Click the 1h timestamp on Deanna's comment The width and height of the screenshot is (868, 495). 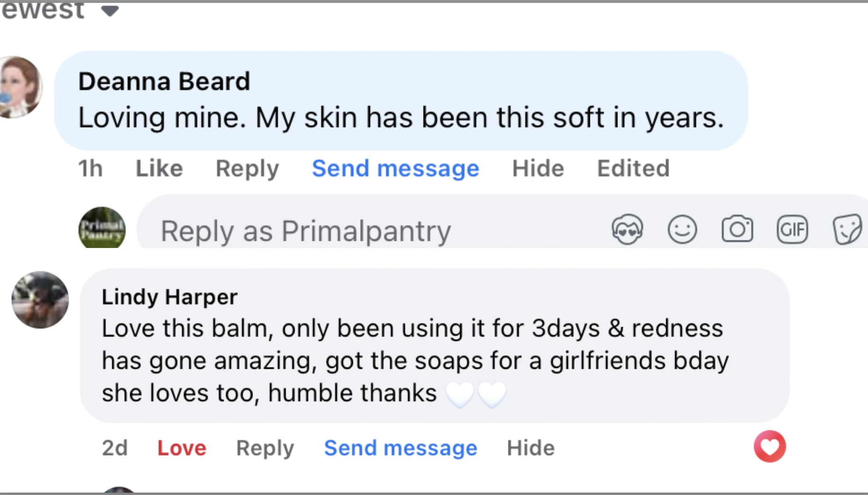[x=90, y=168]
